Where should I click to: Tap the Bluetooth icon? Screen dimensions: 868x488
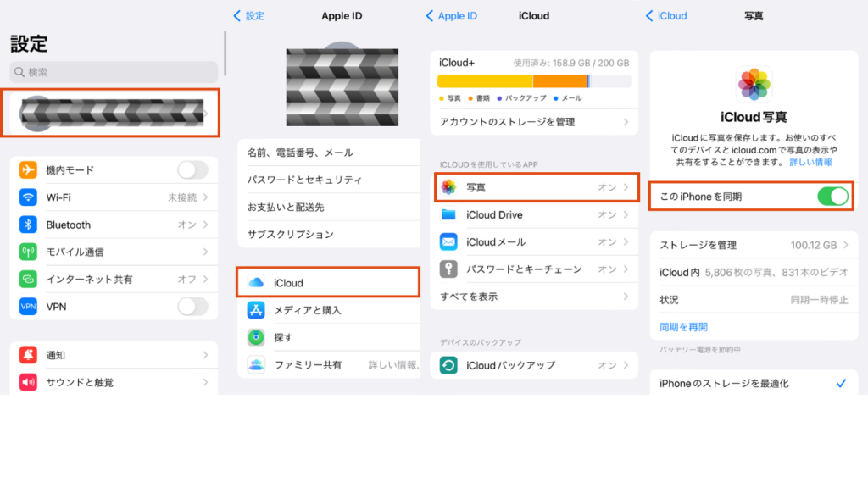pos(28,225)
